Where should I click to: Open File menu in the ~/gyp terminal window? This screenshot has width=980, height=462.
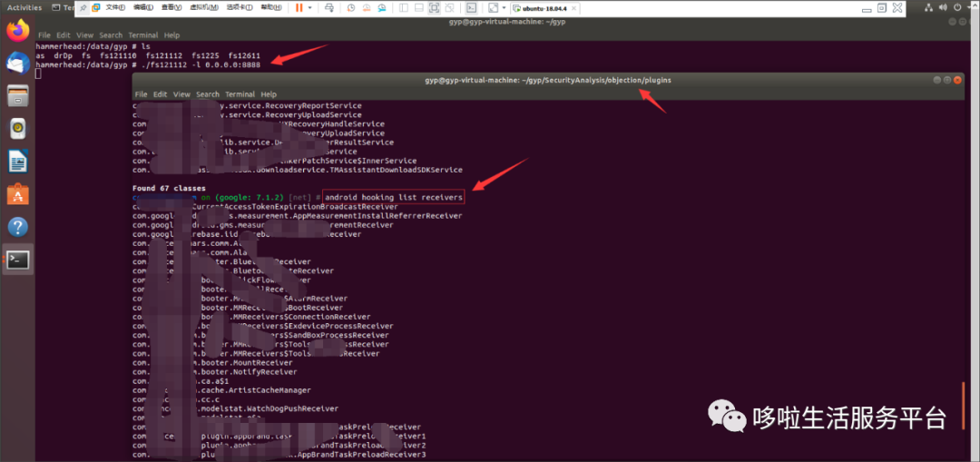point(44,35)
